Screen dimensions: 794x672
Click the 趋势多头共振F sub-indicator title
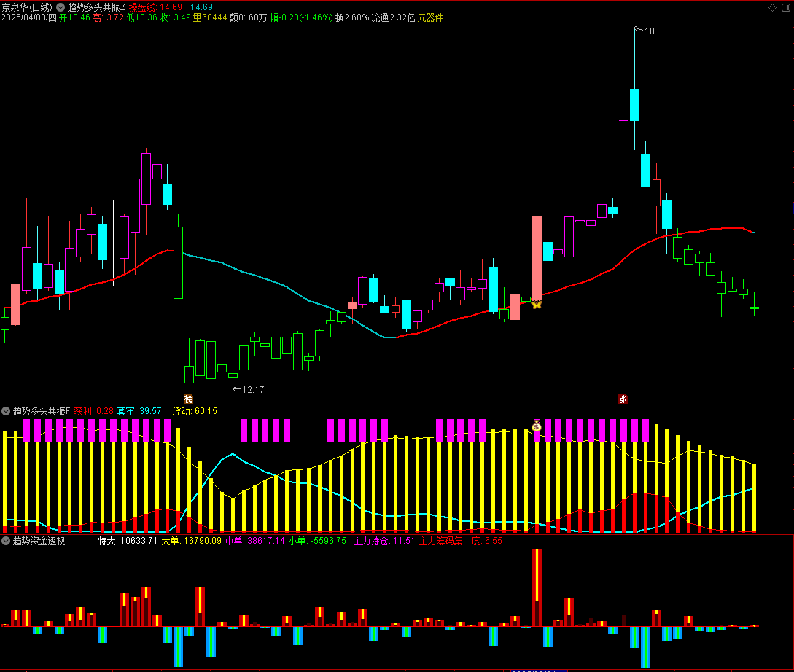coord(41,411)
